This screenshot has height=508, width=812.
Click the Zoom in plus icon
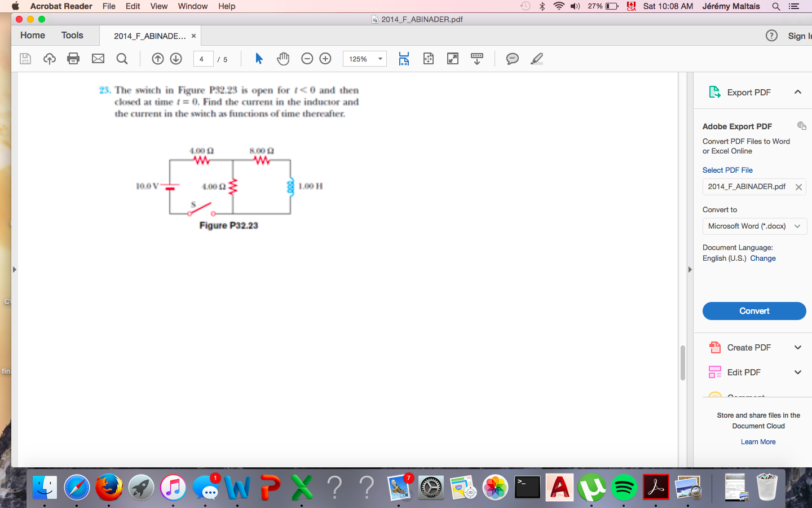pos(325,59)
